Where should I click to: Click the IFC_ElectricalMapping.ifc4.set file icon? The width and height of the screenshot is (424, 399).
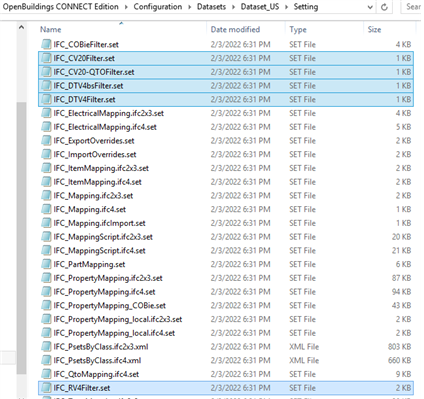click(x=46, y=127)
